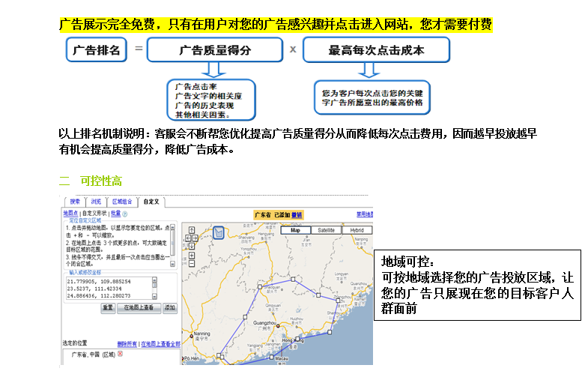
Task: Click the 删除所有 link
Action: coord(127,344)
